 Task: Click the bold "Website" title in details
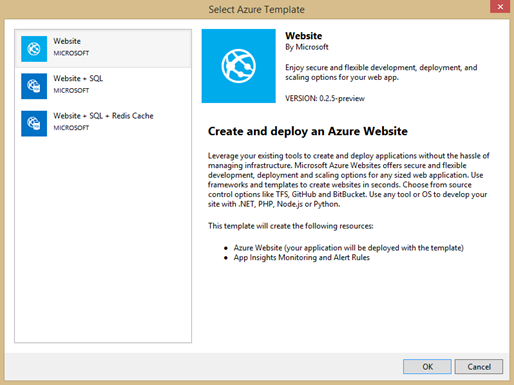tap(304, 36)
